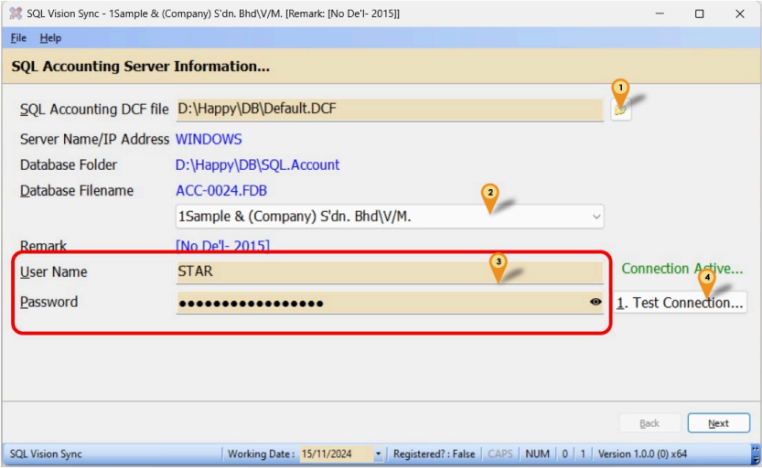Click the SQL Accounting DCF file label

pos(94,109)
